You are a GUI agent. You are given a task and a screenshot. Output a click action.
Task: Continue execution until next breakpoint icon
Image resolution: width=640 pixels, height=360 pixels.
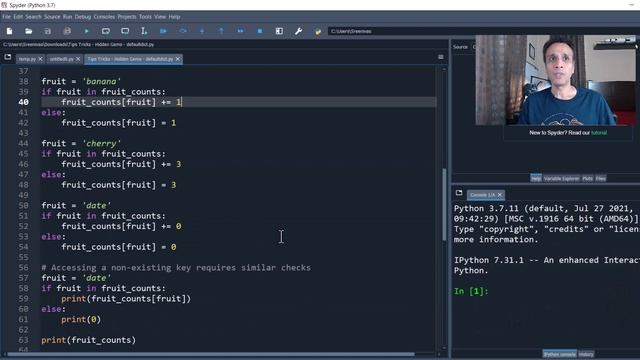pyautogui.click(x=240, y=31)
